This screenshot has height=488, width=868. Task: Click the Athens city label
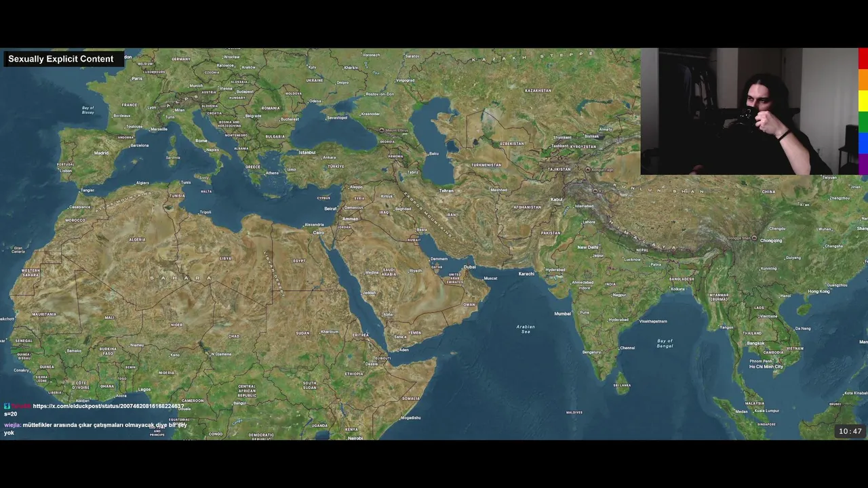272,173
